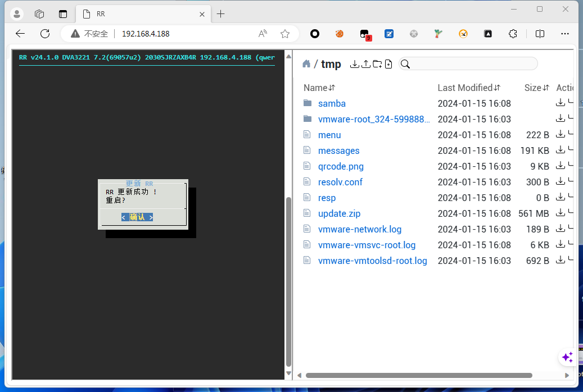The width and height of the screenshot is (583, 392).
Task: Download qrcode.png via its row icon
Action: [x=561, y=166]
